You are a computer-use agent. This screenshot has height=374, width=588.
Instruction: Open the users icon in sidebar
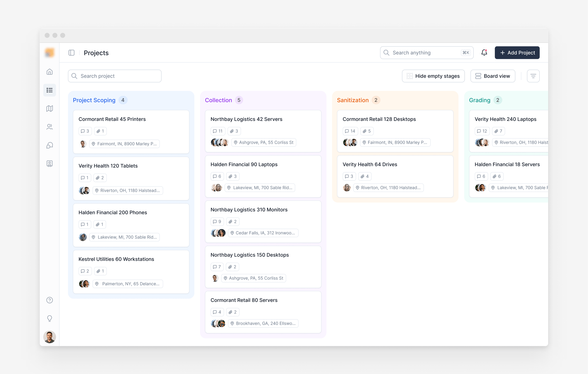click(50, 127)
